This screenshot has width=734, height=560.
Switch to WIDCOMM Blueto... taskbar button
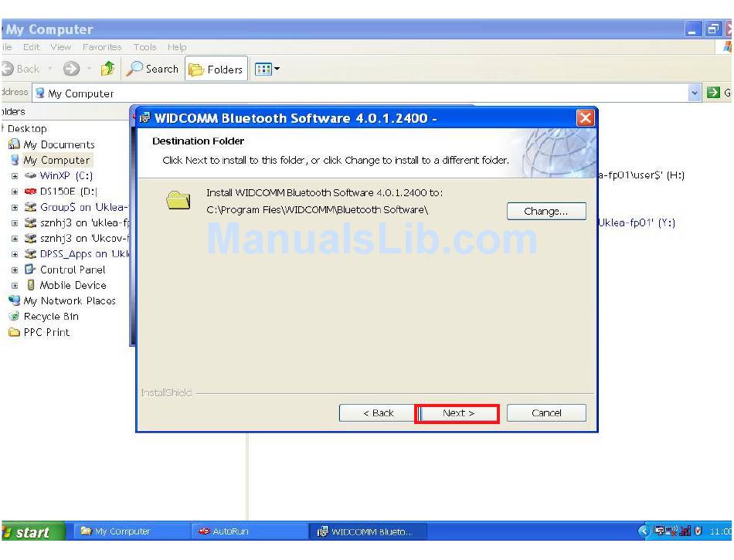(368, 531)
